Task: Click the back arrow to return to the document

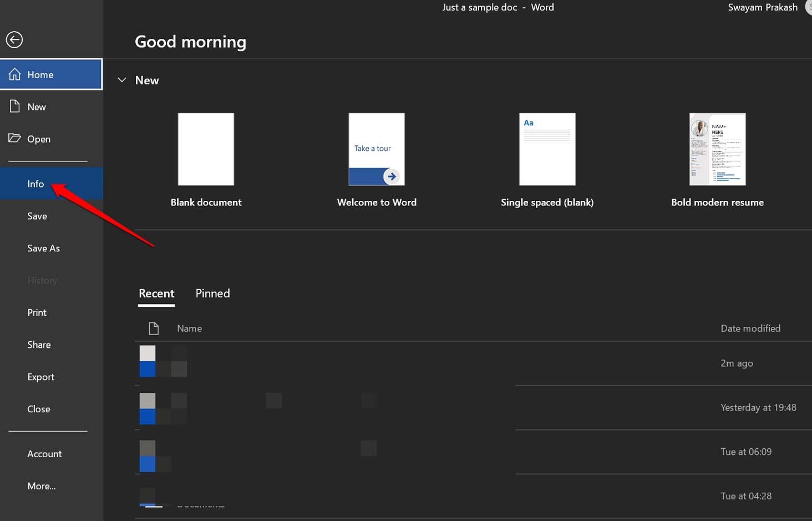Action: 14,39
